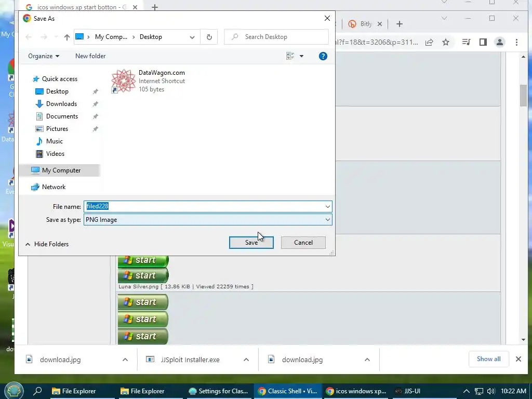Click the Share page icon in Chrome
Image resolution: width=532 pixels, height=399 pixels.
(429, 42)
